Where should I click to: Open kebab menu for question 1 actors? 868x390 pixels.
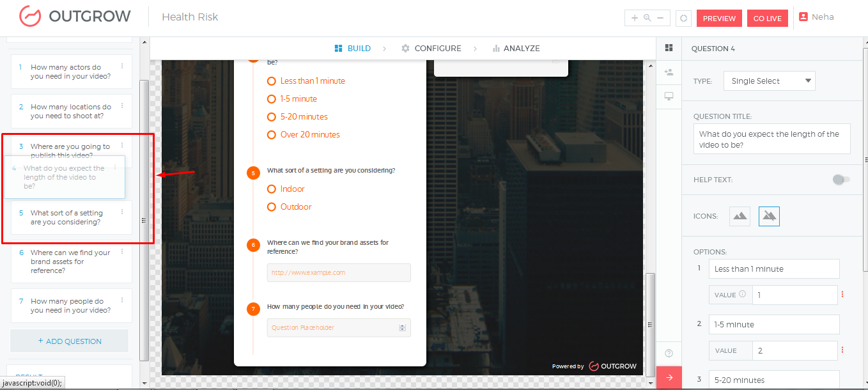[x=122, y=66]
